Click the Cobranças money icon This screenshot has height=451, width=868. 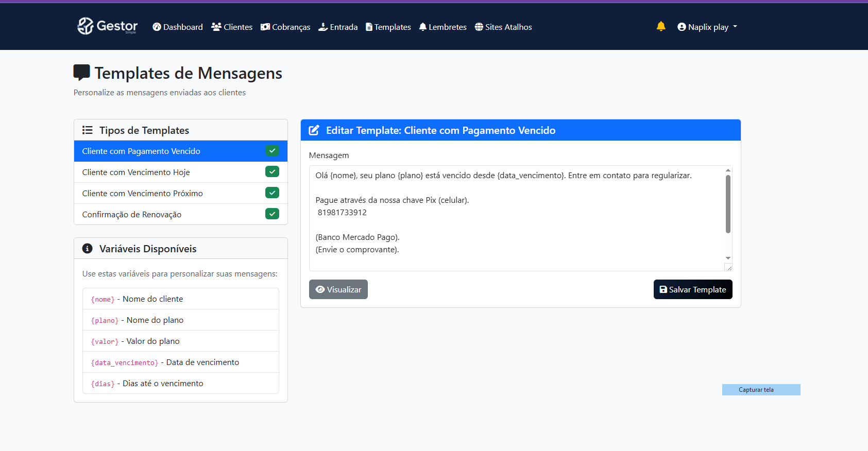click(x=265, y=27)
